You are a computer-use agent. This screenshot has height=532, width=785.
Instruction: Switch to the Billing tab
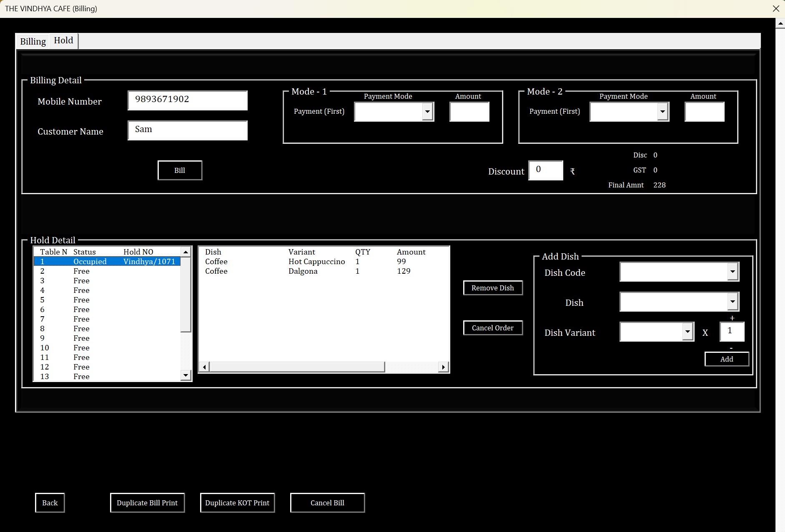(x=33, y=41)
